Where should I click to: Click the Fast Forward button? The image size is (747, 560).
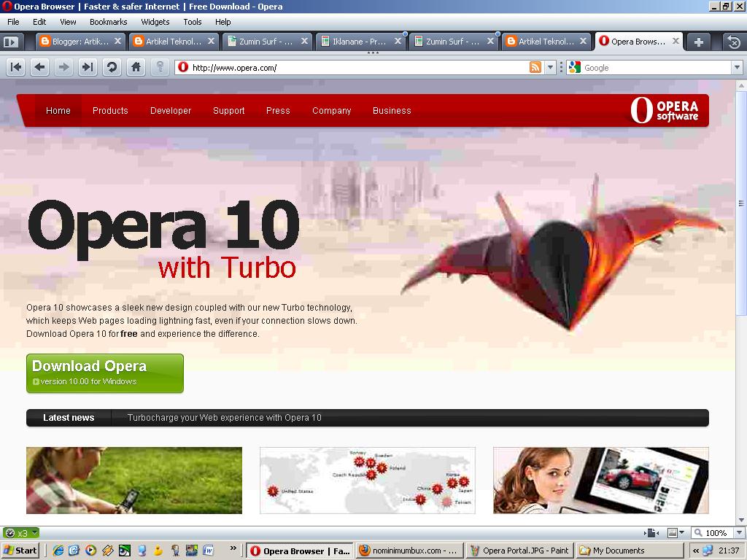tap(88, 67)
